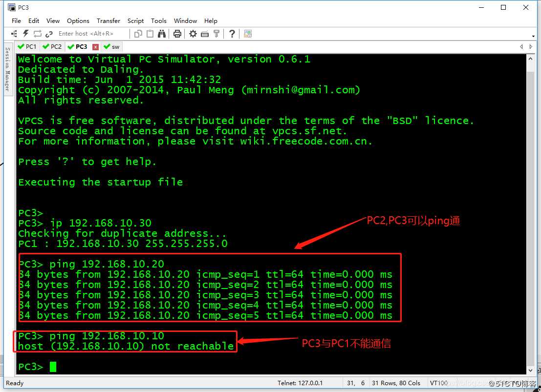541x392 pixels.
Task: Open the Help menu
Action: tap(211, 21)
